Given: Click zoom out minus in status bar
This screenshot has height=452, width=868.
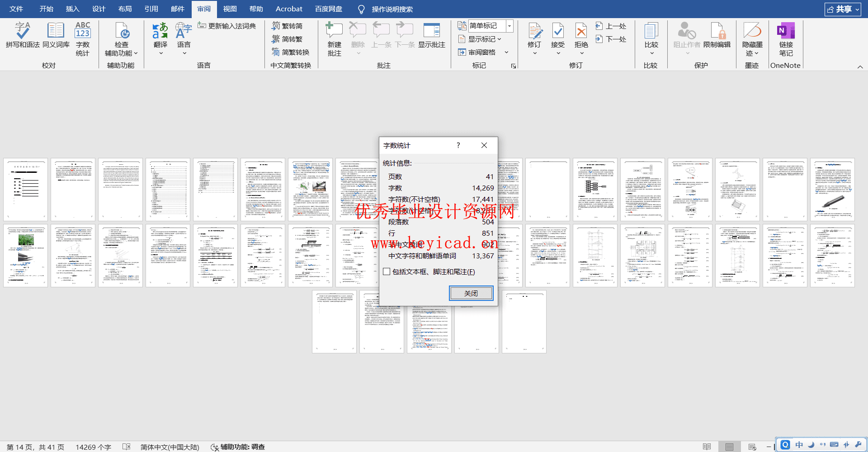Looking at the screenshot, I should coord(769,447).
